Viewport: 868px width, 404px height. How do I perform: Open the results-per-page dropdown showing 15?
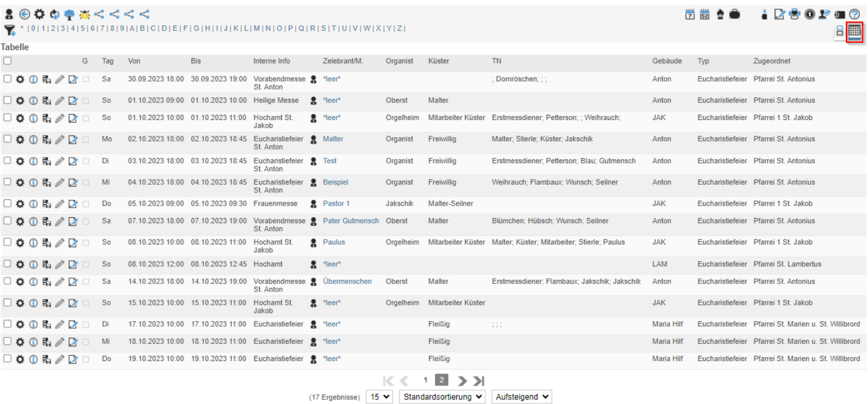pos(379,397)
